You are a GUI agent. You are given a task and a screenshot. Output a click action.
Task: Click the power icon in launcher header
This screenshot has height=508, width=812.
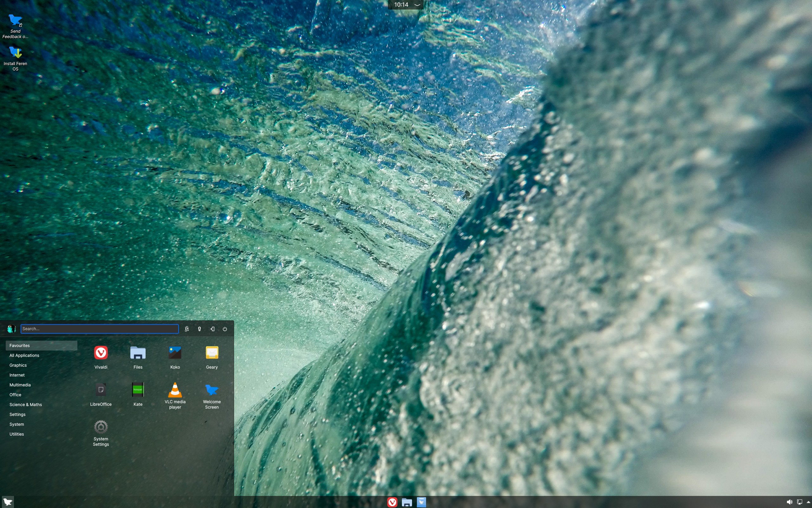(225, 329)
